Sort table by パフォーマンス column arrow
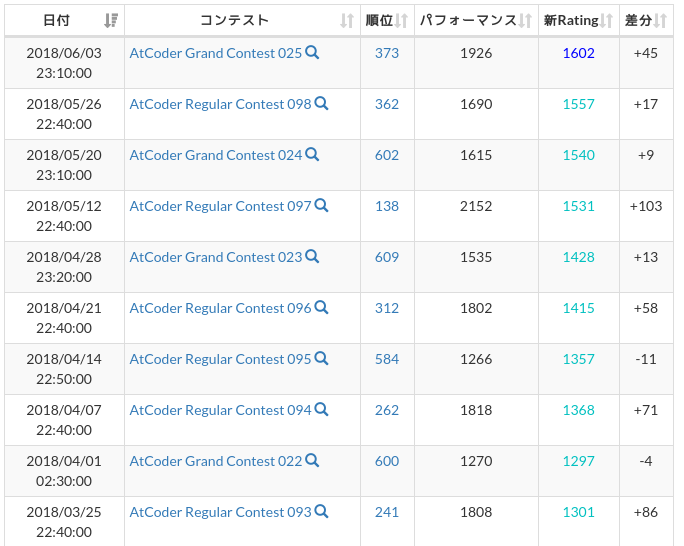Viewport: 684px width, 546px height. tap(525, 20)
